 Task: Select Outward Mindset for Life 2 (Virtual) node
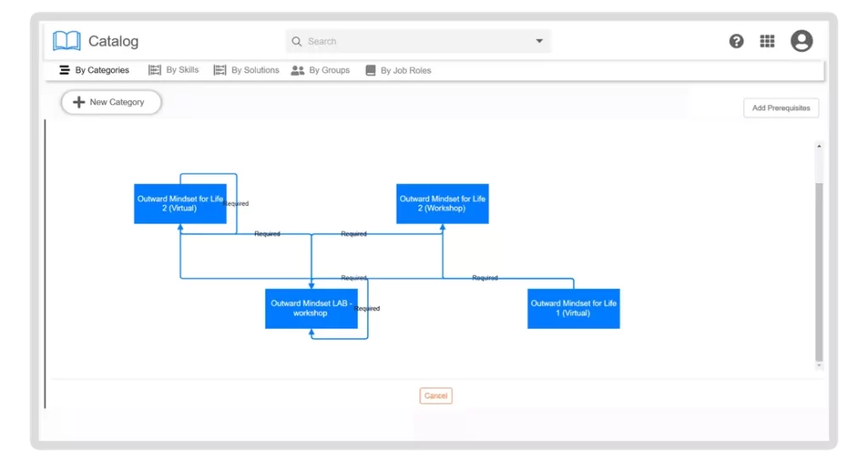pyautogui.click(x=180, y=203)
